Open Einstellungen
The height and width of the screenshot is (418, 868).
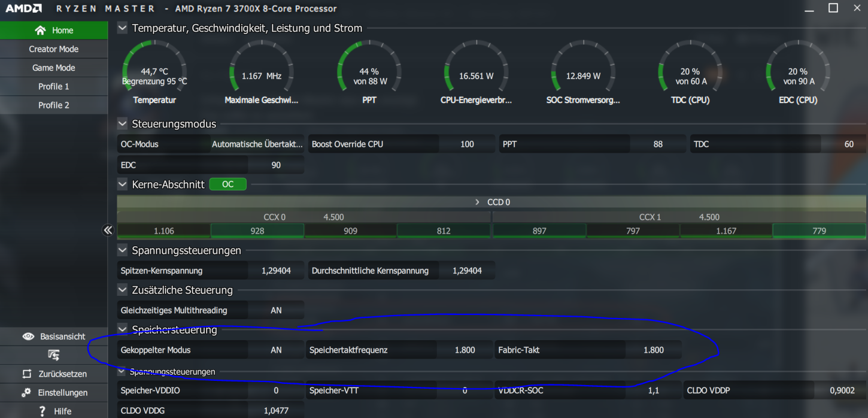[54, 392]
